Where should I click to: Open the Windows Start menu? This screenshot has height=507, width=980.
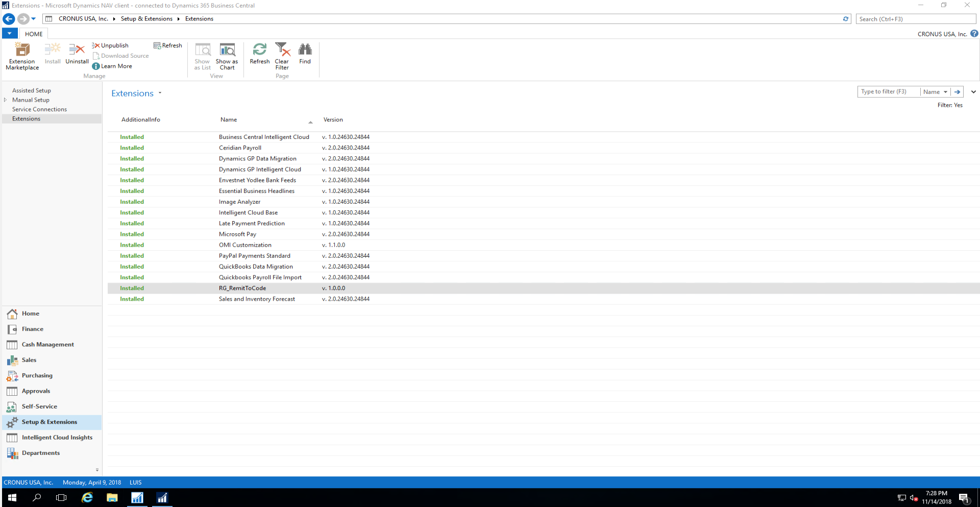(x=12, y=498)
